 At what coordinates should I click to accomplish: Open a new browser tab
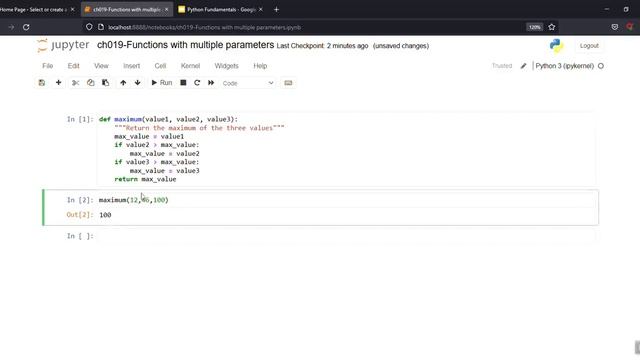[x=276, y=9]
